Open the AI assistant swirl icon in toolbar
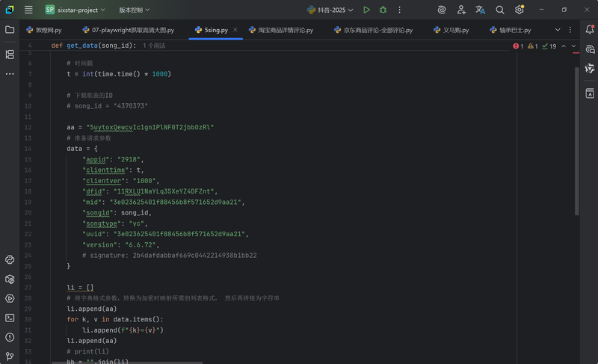Image resolution: width=598 pixels, height=364 pixels. 442,10
